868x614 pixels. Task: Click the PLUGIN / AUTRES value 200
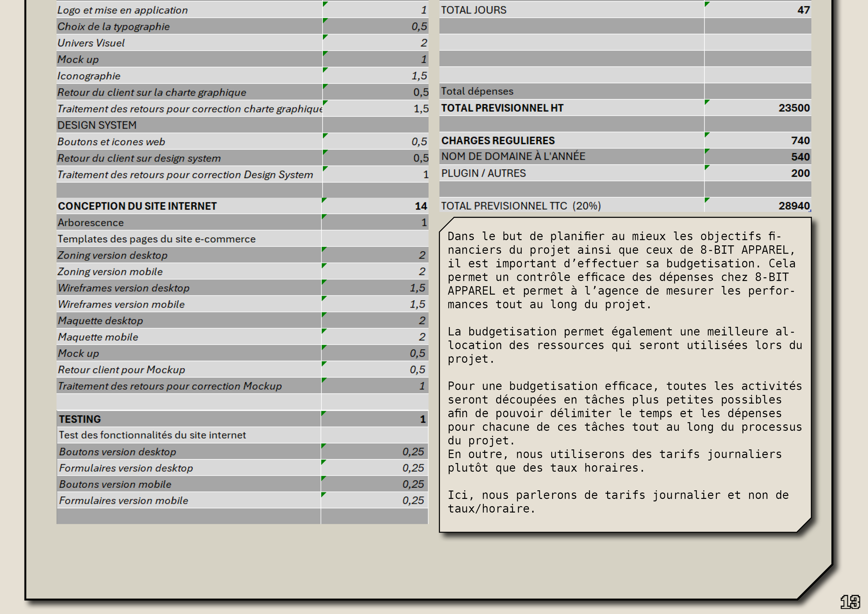tap(800, 173)
